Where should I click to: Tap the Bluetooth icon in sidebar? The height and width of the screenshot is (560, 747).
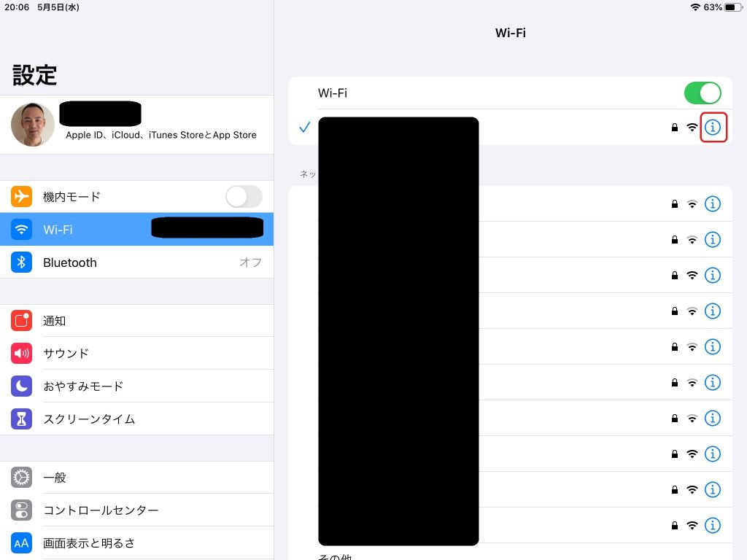[x=22, y=262]
